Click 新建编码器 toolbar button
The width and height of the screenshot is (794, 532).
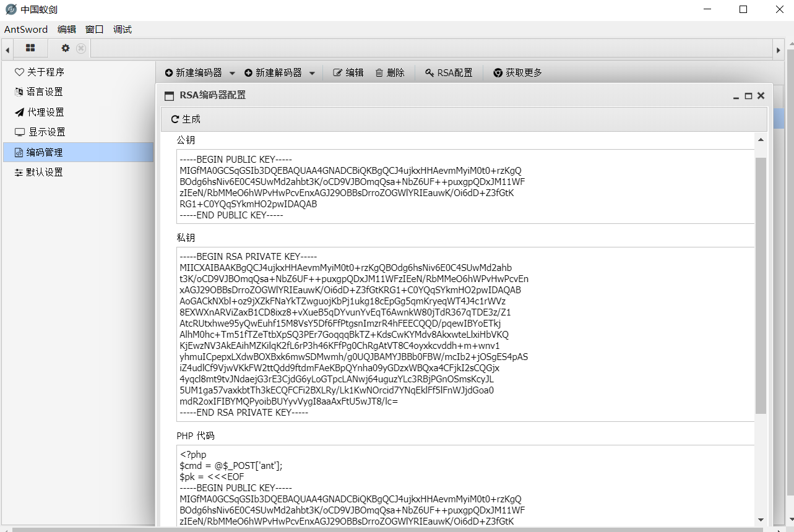[194, 73]
